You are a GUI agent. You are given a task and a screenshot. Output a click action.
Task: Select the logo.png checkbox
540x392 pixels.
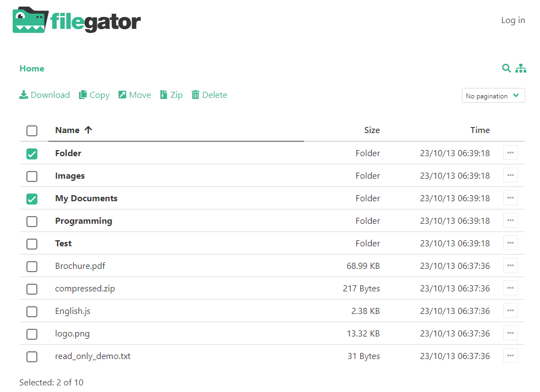pos(32,334)
